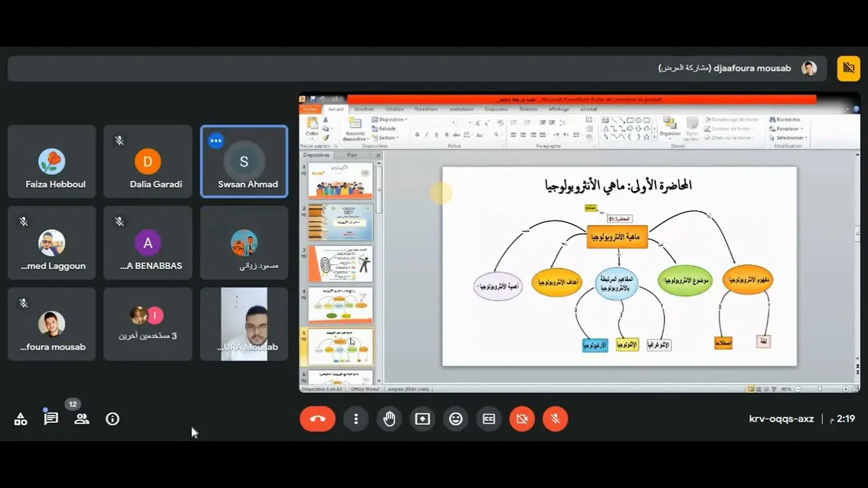Open the emoji reactions button
Viewport: 868px width, 488px height.
455,419
